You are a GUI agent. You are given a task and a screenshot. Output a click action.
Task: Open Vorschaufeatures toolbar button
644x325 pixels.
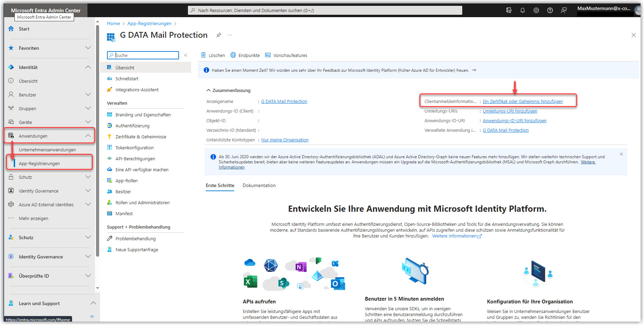pyautogui.click(x=286, y=55)
